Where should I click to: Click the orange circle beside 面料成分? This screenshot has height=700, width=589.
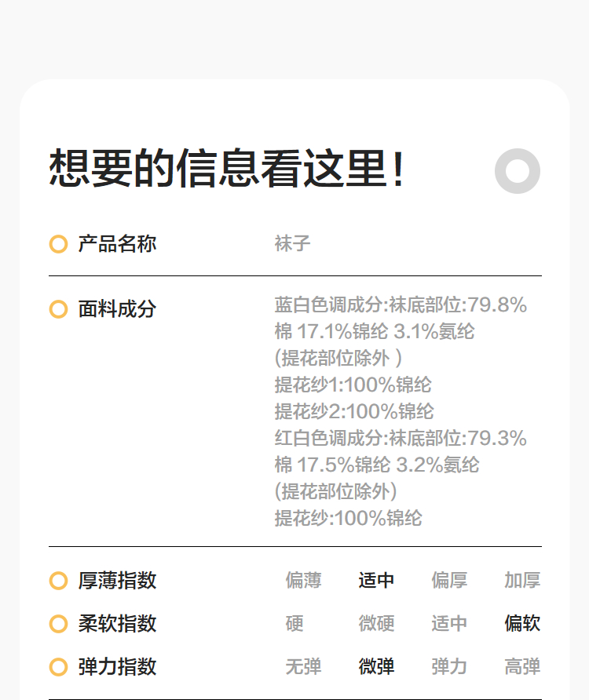click(x=58, y=309)
